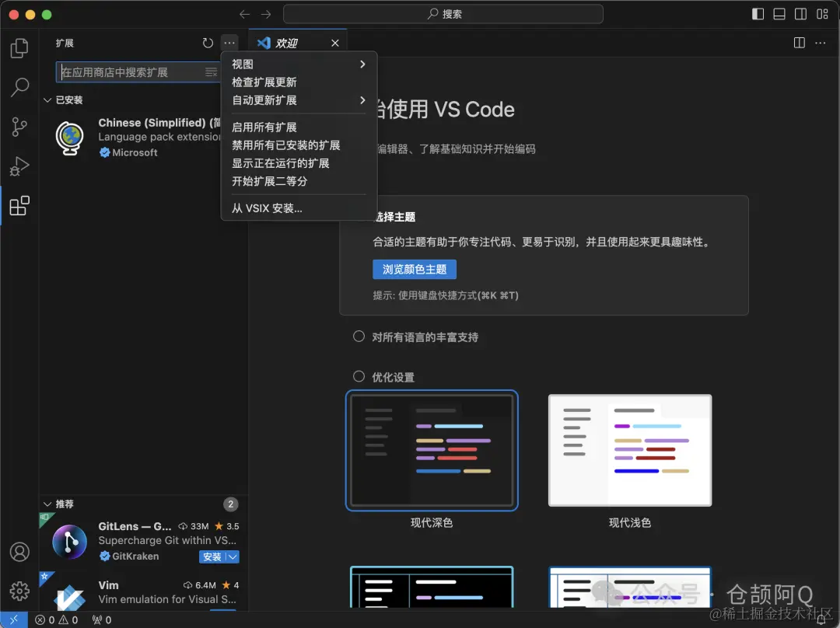Open the Source Control view icon
The image size is (840, 628).
click(x=19, y=127)
